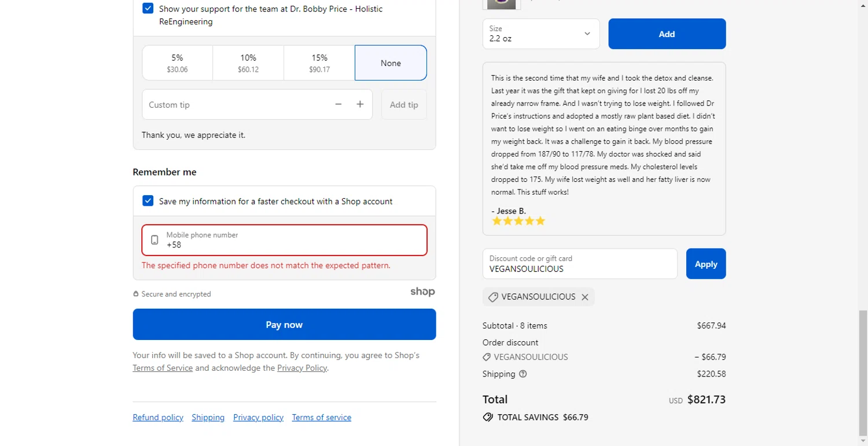
Task: Click the five star rating
Action: pos(518,221)
